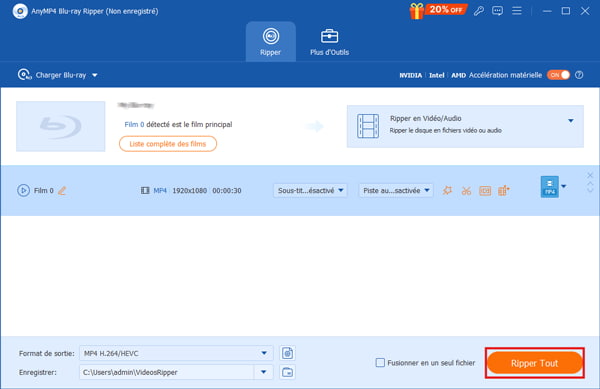Switch to the Ripper tab
Viewport: 600px width, 389px height.
(x=271, y=42)
